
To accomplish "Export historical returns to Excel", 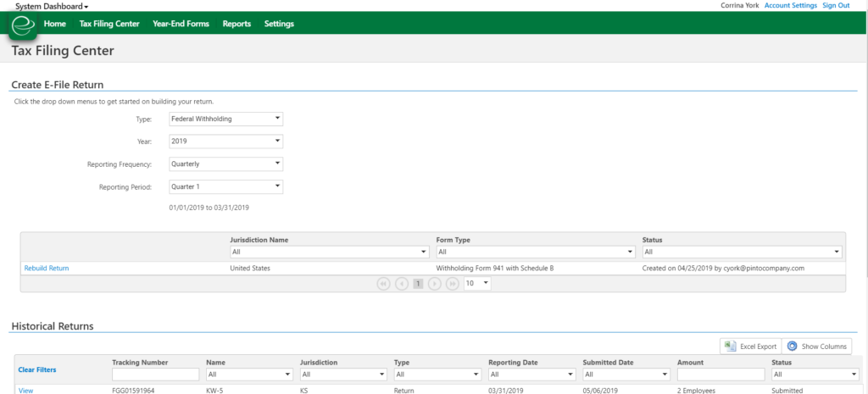I will pyautogui.click(x=749, y=346).
